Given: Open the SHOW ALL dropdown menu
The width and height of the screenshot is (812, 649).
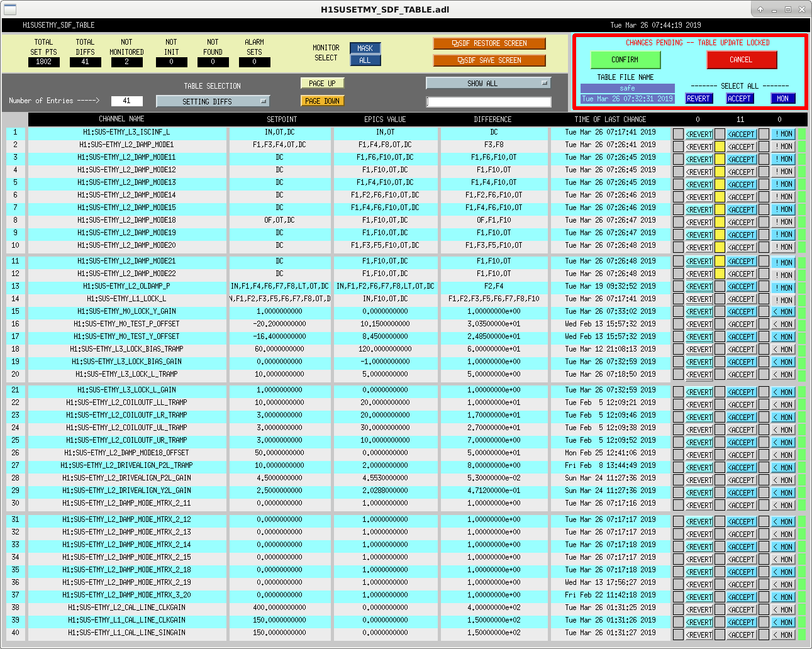Looking at the screenshot, I should [x=488, y=83].
